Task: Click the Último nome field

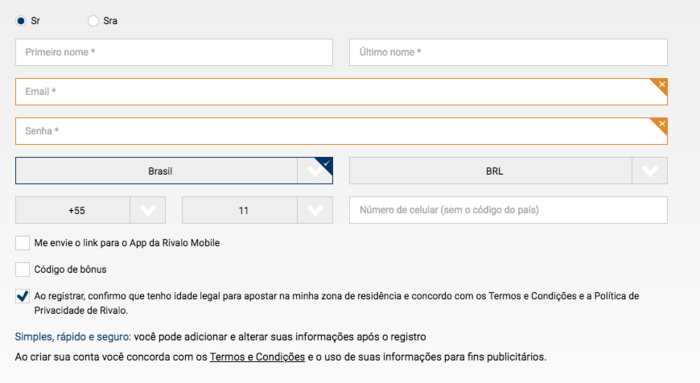Action: [x=508, y=52]
